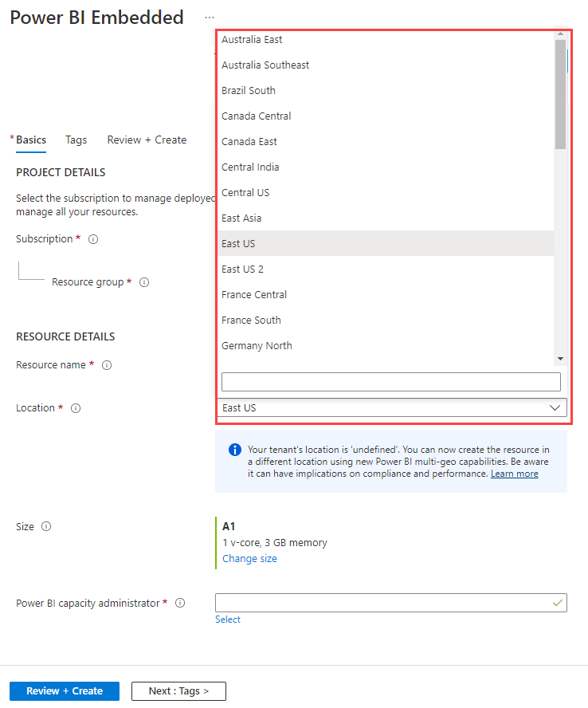
Task: Select Australia East from the location list
Action: point(252,40)
